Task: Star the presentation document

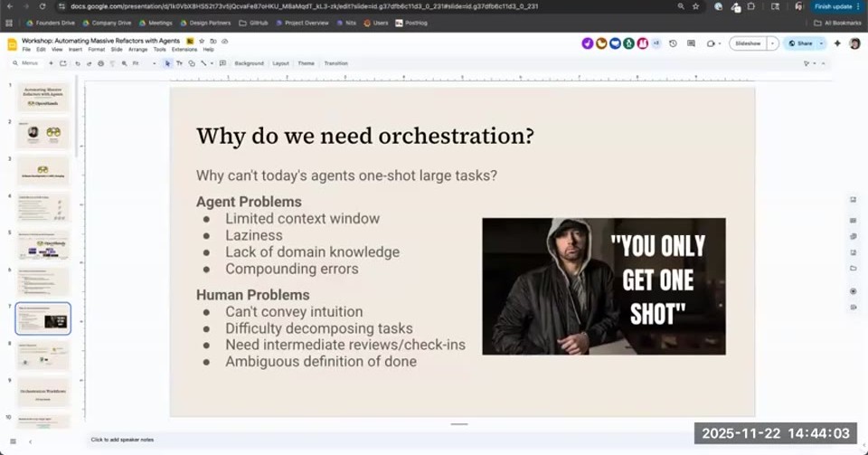Action: (x=202, y=41)
